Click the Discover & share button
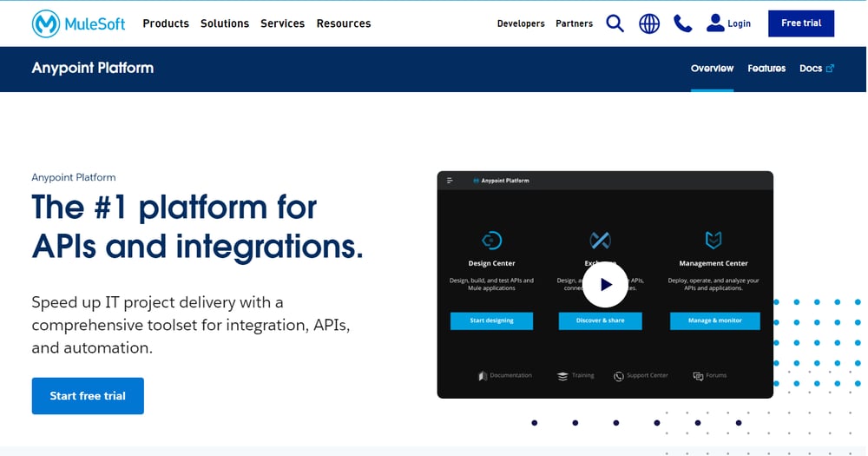 click(600, 321)
